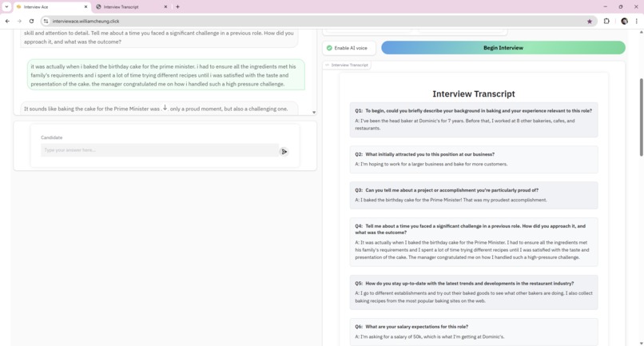This screenshot has width=644, height=346.
Task: Click Q4 transcript answer about trying recipes
Action: pos(472,250)
